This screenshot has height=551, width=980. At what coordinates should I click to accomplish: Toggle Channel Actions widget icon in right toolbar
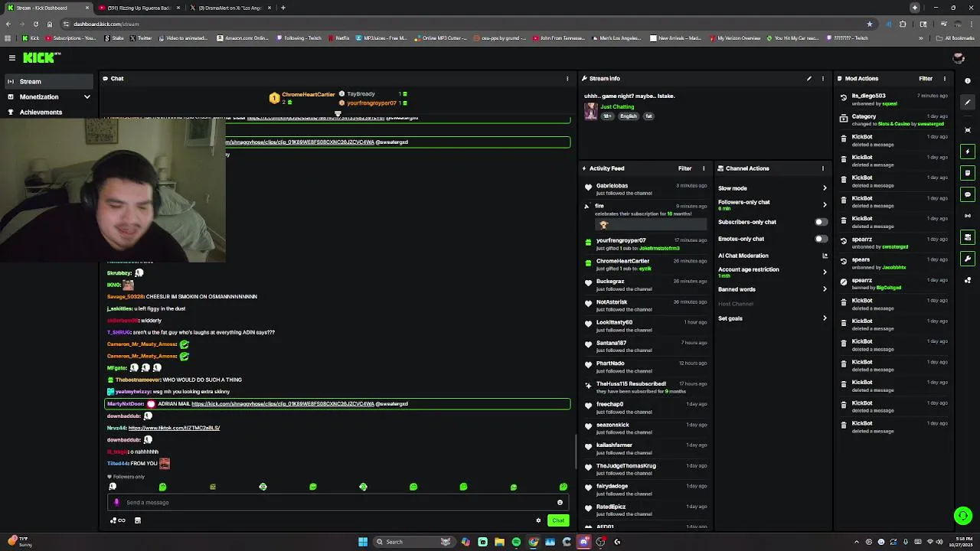pyautogui.click(x=968, y=237)
